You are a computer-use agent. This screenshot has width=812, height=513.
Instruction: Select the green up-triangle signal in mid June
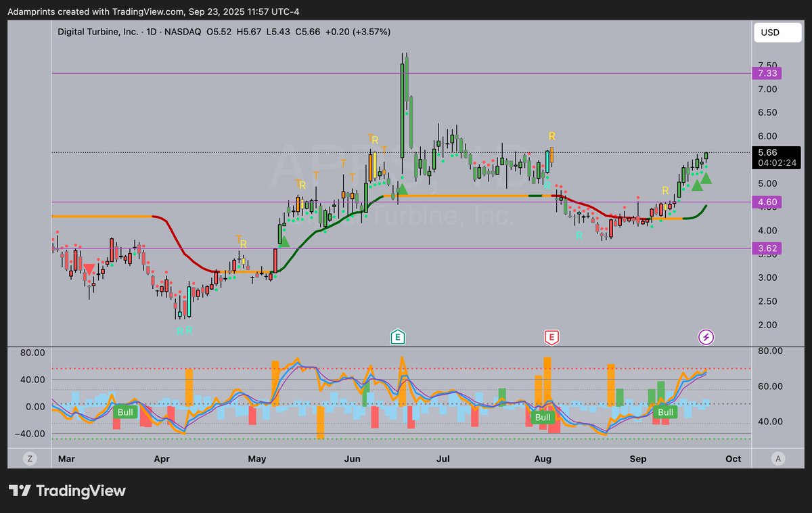pos(402,189)
